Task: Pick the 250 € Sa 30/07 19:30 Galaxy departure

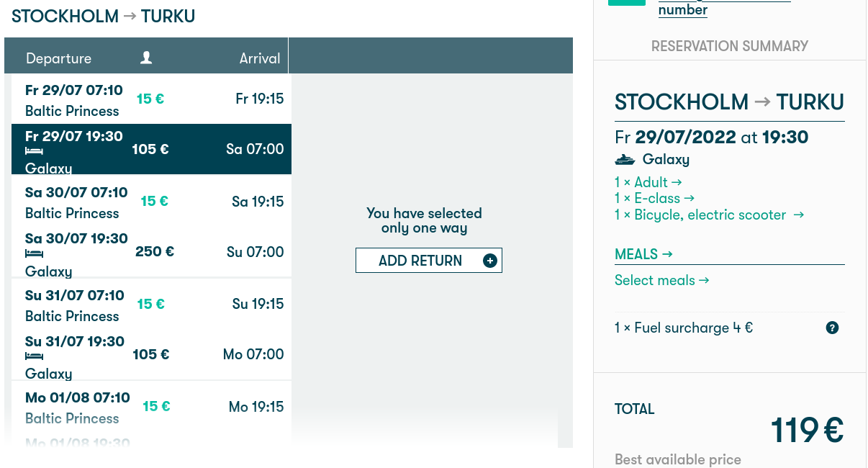Action: pyautogui.click(x=151, y=252)
